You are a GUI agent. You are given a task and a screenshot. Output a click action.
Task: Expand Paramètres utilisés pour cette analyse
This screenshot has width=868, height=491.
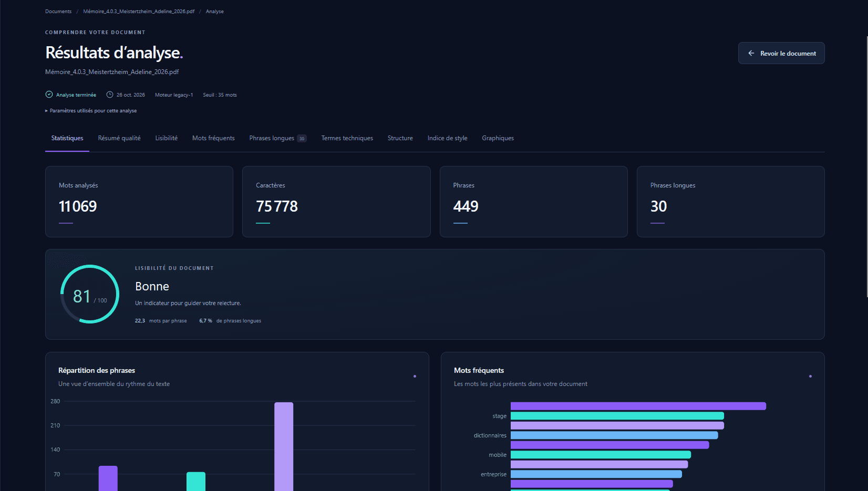click(x=91, y=111)
